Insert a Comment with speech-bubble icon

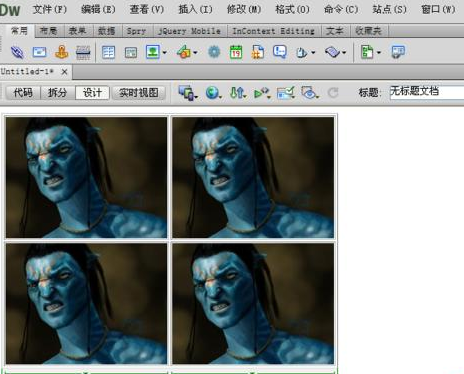(x=280, y=52)
